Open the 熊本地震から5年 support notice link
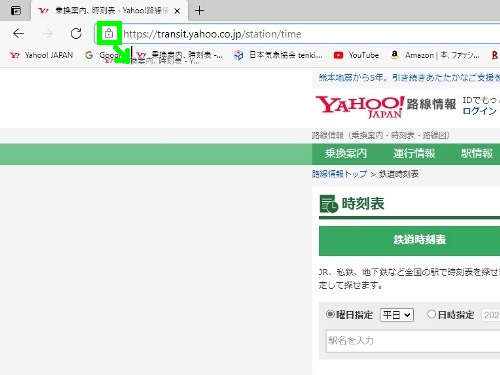This screenshot has height=375, width=500. pyautogui.click(x=409, y=78)
